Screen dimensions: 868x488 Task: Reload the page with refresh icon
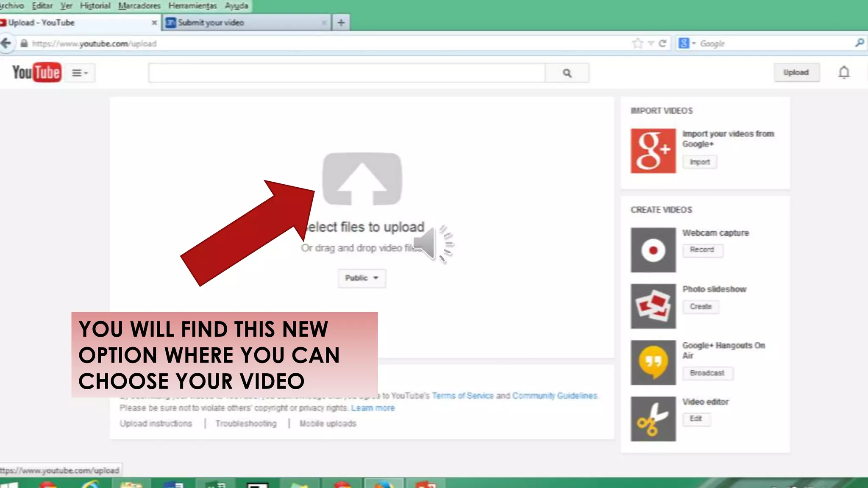663,43
